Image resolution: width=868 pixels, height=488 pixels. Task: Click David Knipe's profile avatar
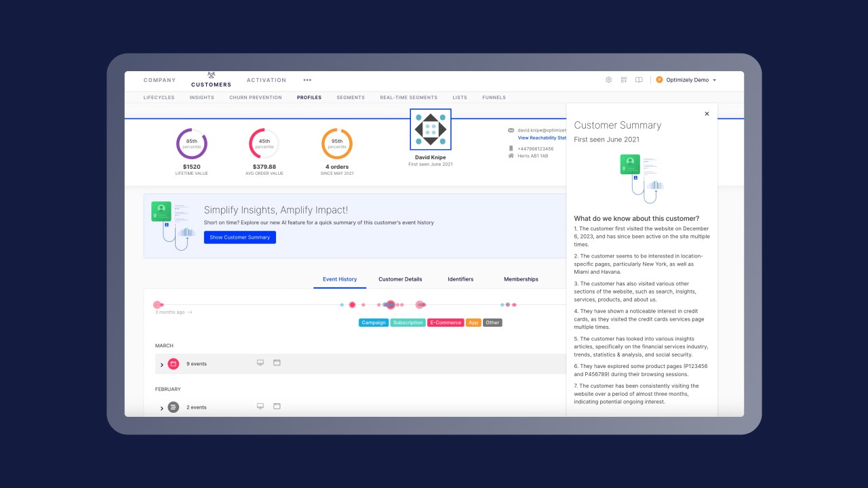(431, 129)
